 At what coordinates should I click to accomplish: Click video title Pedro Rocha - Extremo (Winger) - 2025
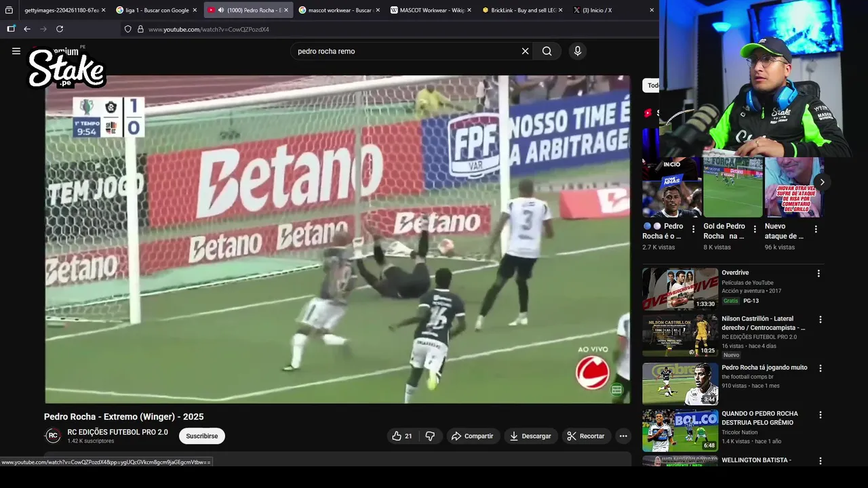click(x=124, y=417)
